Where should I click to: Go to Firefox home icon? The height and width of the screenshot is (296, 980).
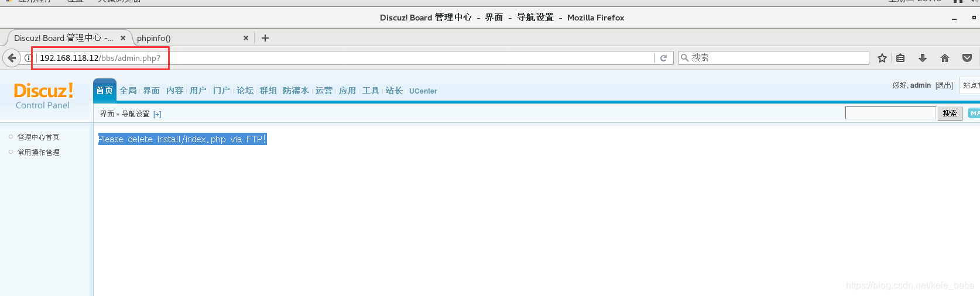[945, 58]
